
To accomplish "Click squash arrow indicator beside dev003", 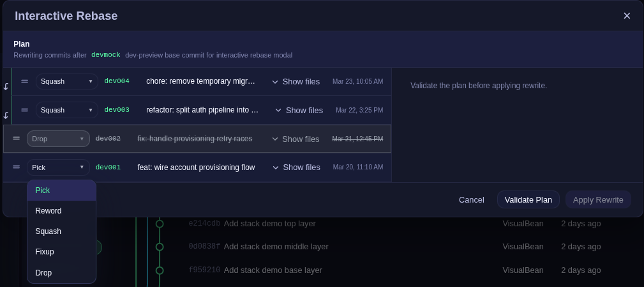I will pos(6,116).
